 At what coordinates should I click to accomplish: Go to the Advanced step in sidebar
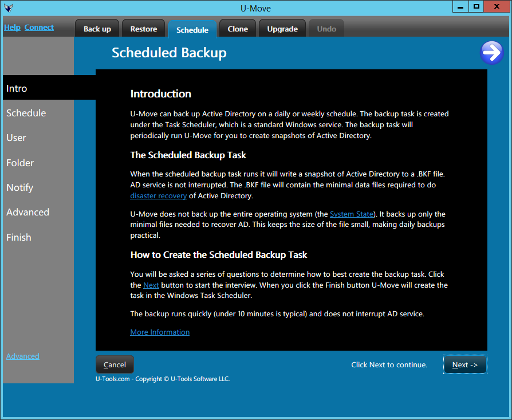tap(27, 212)
